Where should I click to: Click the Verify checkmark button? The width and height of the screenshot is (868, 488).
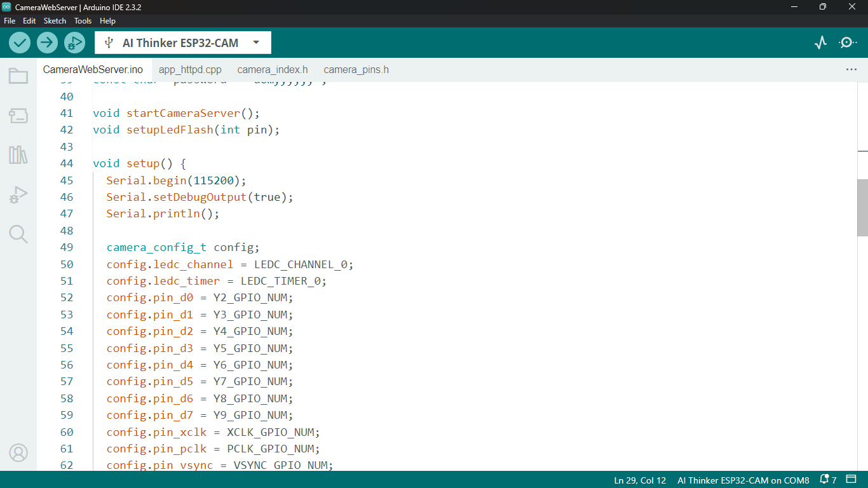click(20, 43)
